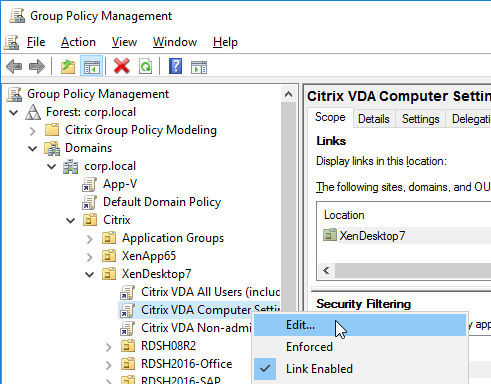Toggle the Link Enabled checkmark in context menu
This screenshot has width=491, height=384.
tap(265, 369)
